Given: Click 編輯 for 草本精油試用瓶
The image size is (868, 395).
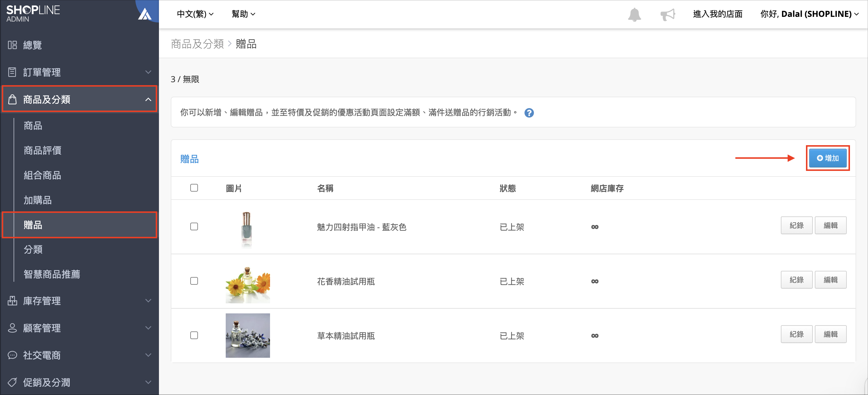Looking at the screenshot, I should (x=830, y=334).
